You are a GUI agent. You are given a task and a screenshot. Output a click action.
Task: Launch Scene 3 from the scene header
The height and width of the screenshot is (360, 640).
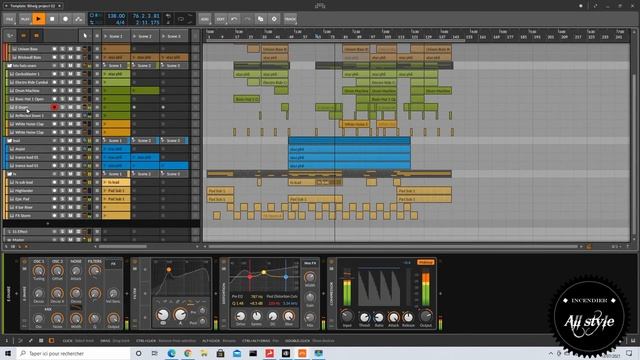point(164,36)
